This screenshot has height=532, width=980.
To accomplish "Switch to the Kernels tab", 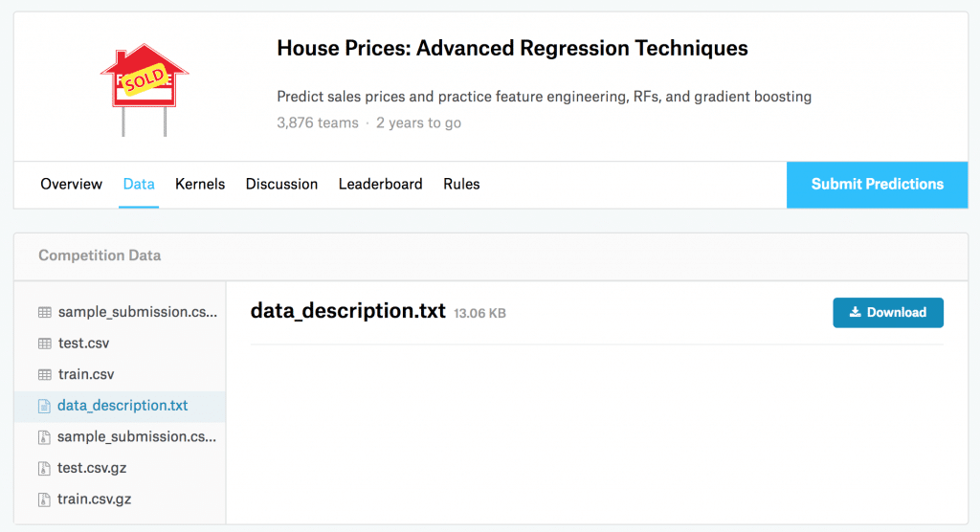I will 200,184.
